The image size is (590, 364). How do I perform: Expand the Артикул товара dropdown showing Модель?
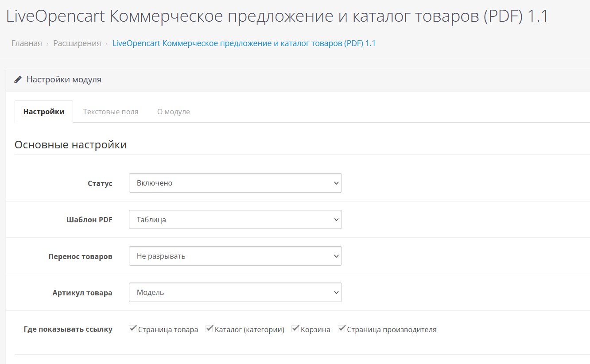point(235,292)
